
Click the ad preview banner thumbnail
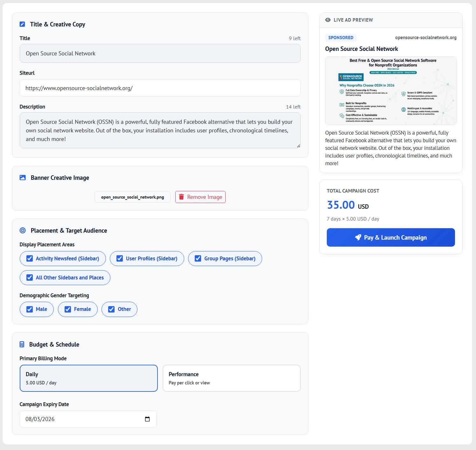click(x=391, y=91)
